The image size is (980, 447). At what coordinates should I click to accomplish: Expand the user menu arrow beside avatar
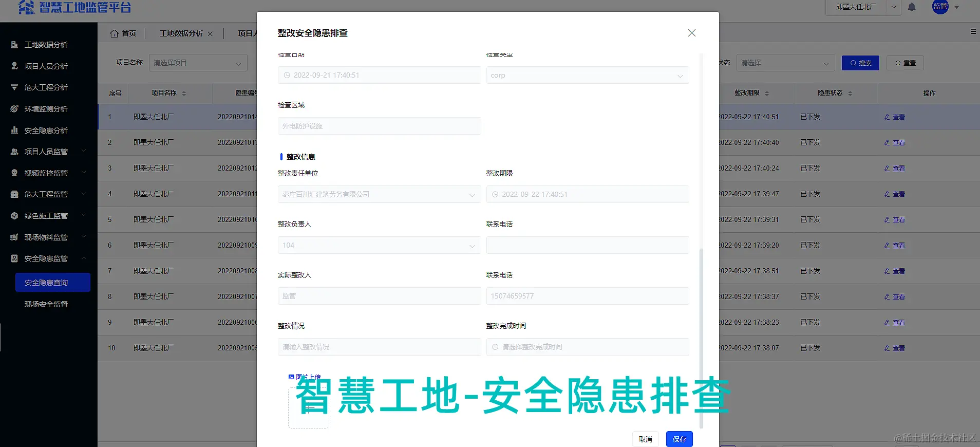tap(956, 7)
